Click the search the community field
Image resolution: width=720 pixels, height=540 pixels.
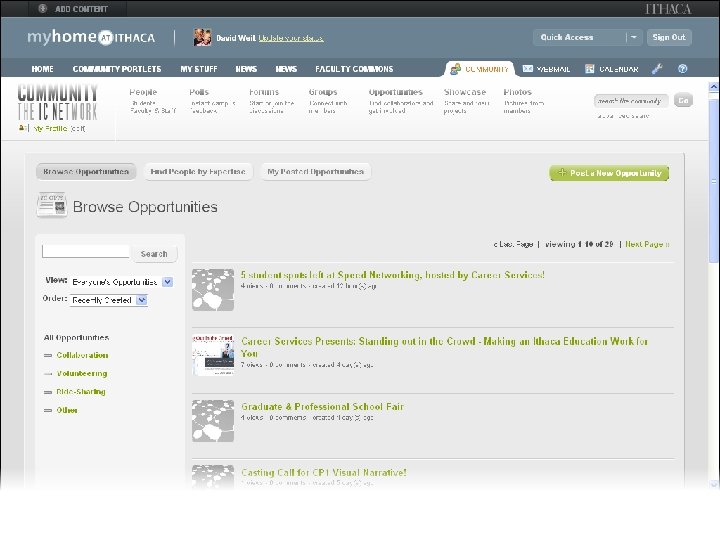click(x=630, y=101)
